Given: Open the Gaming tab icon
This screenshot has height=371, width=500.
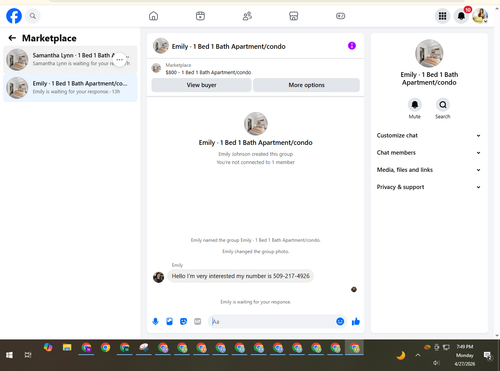Looking at the screenshot, I should click(340, 16).
